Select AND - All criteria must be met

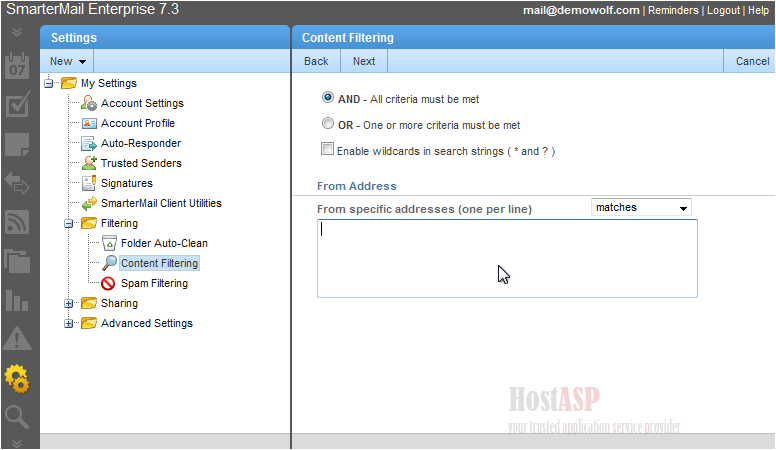point(328,97)
